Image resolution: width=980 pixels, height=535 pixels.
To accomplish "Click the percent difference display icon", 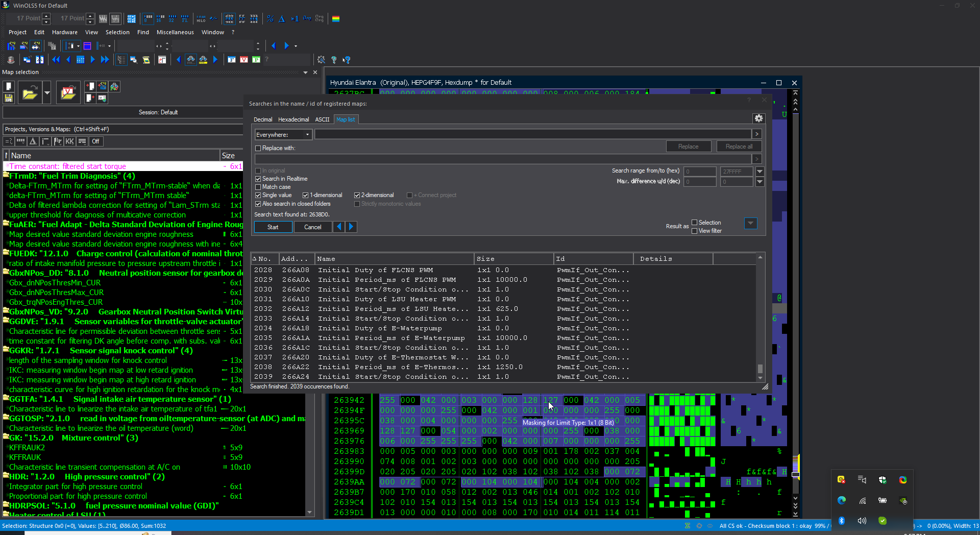I will [270, 19].
